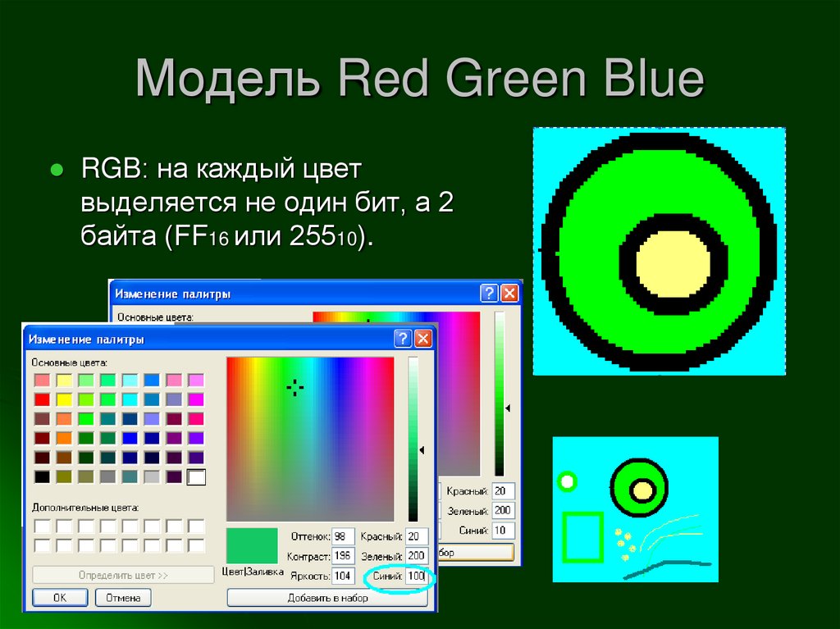Select the white swatch in basic colors grid
The width and height of the screenshot is (840, 629).
point(197,477)
